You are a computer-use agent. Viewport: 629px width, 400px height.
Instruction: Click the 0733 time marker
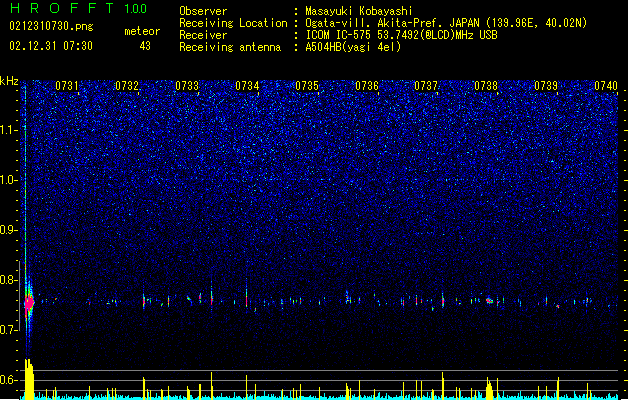[187, 86]
